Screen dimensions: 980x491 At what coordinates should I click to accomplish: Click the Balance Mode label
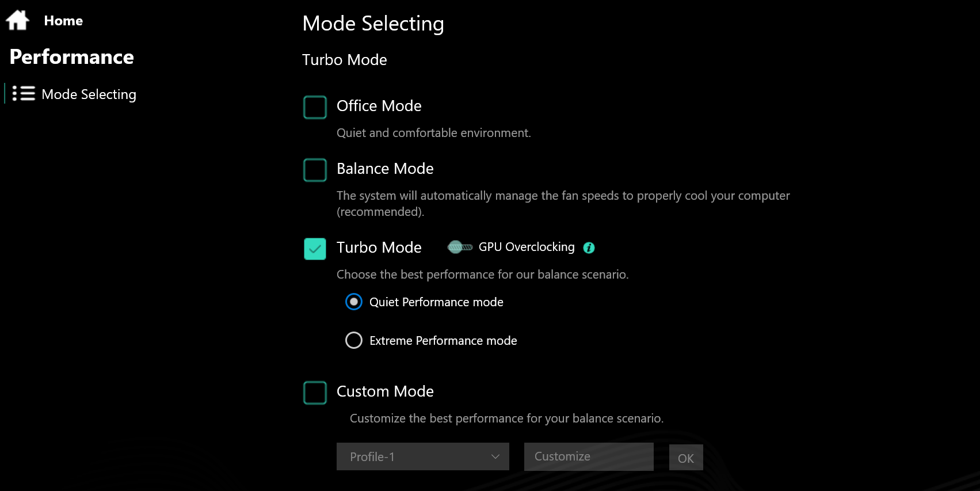pos(385,169)
